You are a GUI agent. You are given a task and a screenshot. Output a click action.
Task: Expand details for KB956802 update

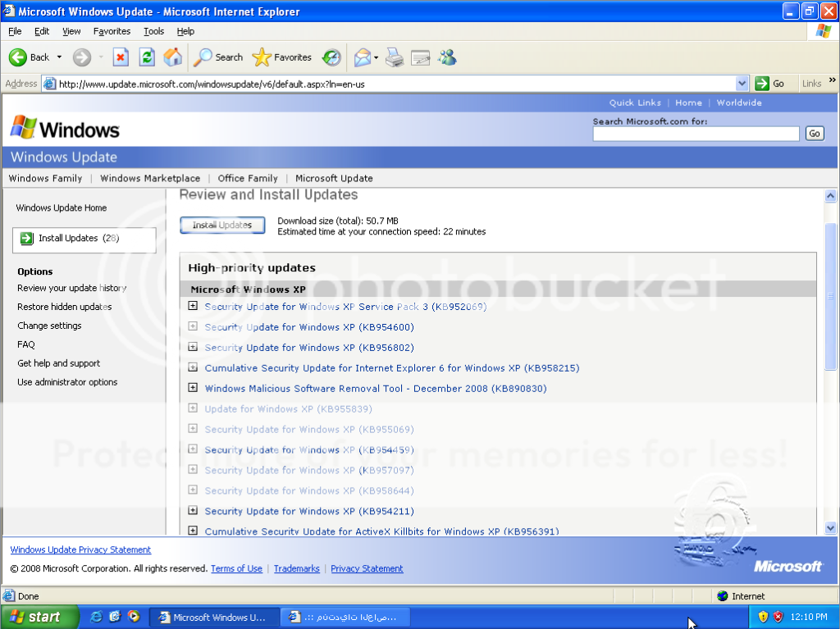(x=193, y=347)
